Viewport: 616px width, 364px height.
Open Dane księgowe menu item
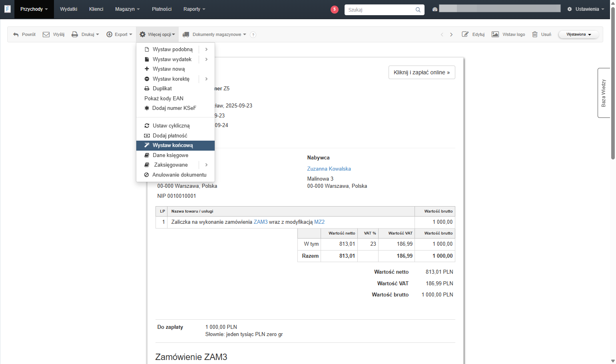pos(175,155)
